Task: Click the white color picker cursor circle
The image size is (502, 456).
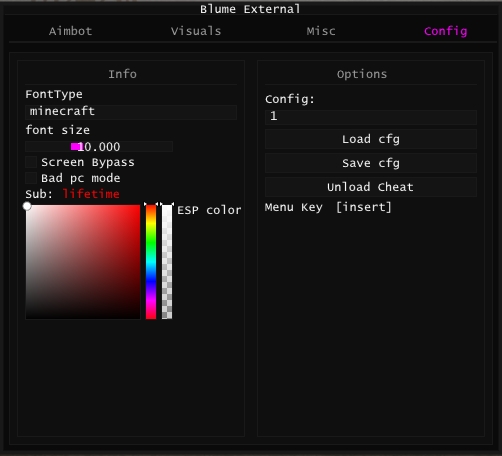Action: (27, 206)
